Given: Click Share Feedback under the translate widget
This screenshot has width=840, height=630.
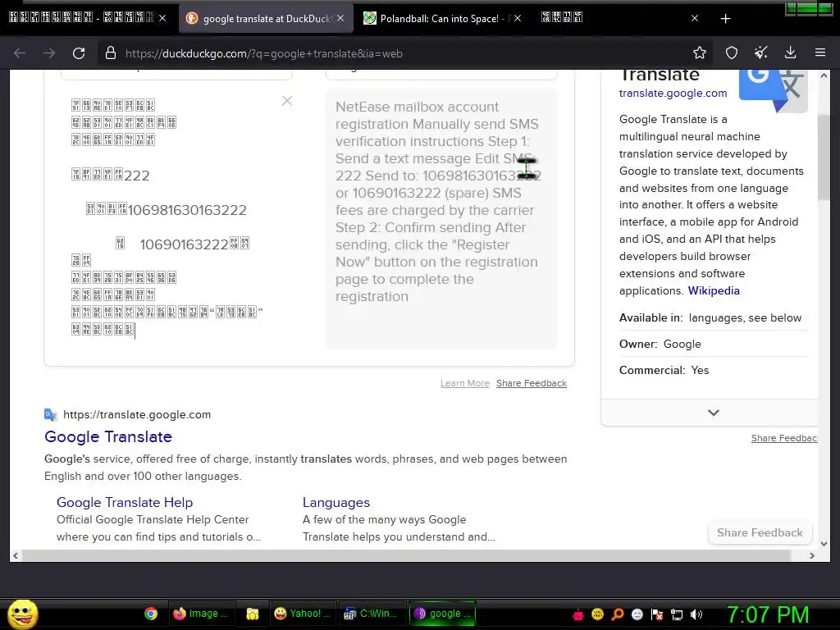Looking at the screenshot, I should pos(532,383).
